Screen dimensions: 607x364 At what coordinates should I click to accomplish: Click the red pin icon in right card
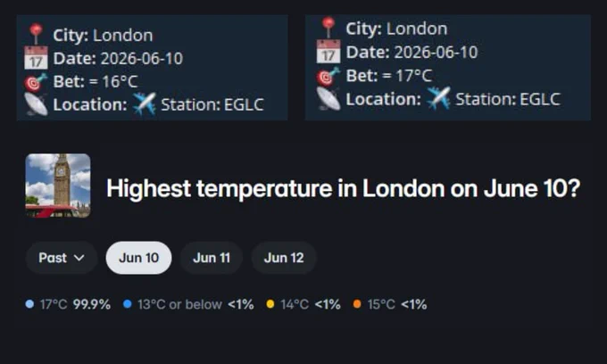pyautogui.click(x=328, y=27)
